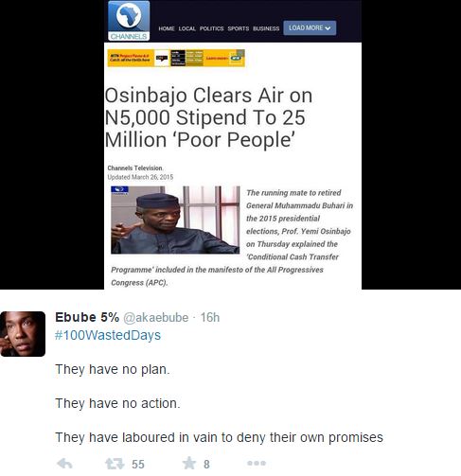The image size is (461, 476).
Task: Select the POLITICS menu item
Action: point(211,28)
